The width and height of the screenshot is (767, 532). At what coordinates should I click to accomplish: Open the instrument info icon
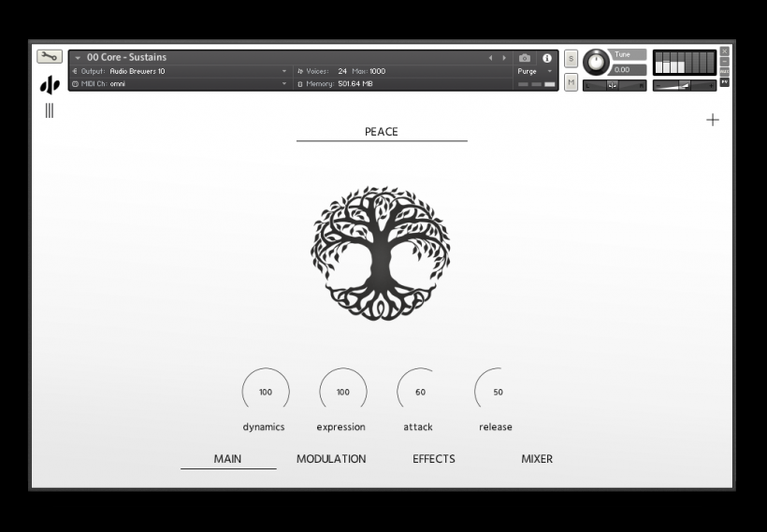coord(547,58)
